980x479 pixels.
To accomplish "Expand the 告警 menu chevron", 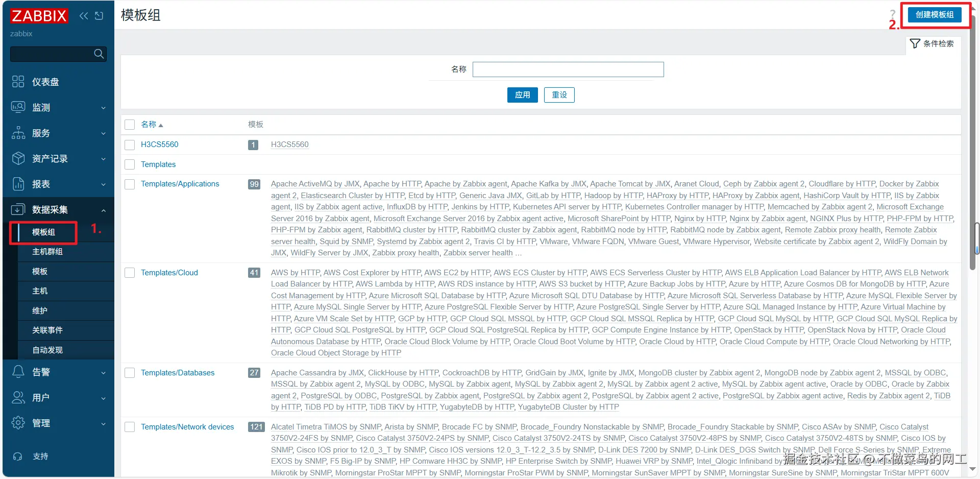I will pos(104,372).
